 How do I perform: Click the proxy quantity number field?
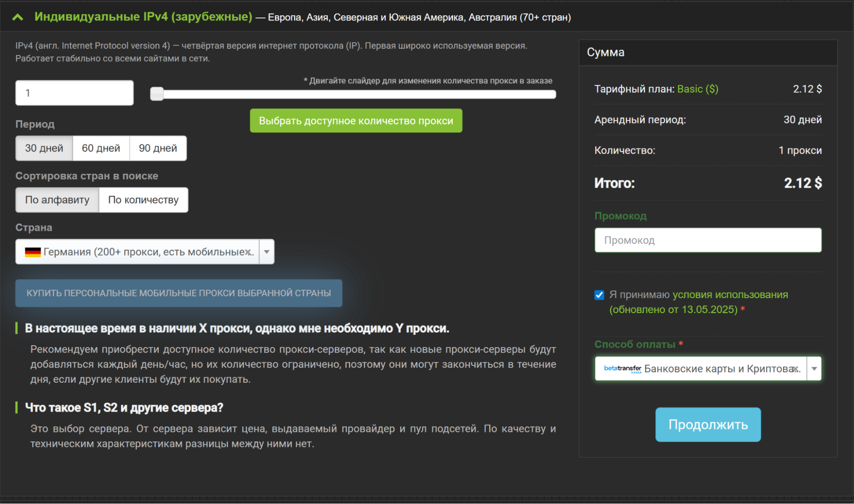click(74, 93)
